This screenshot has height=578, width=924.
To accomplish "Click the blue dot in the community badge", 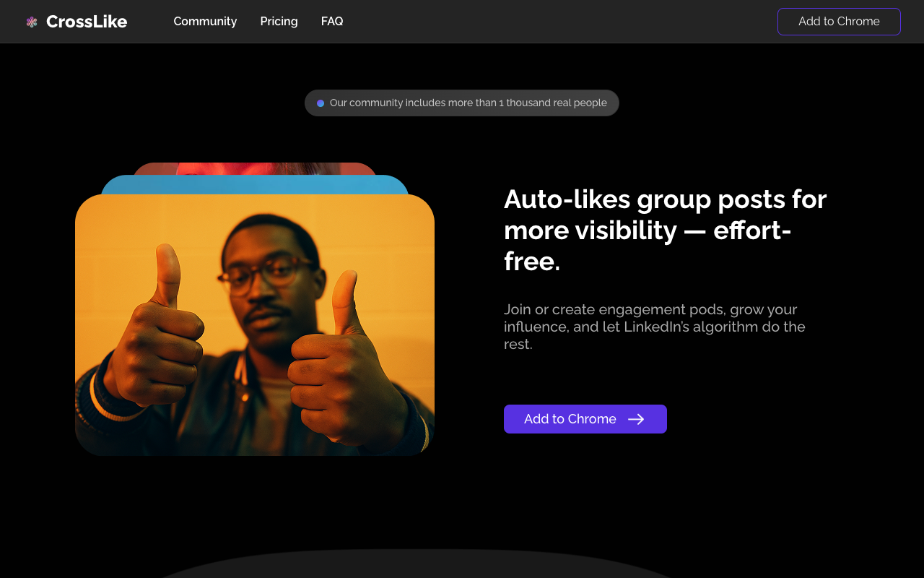I will 321,103.
